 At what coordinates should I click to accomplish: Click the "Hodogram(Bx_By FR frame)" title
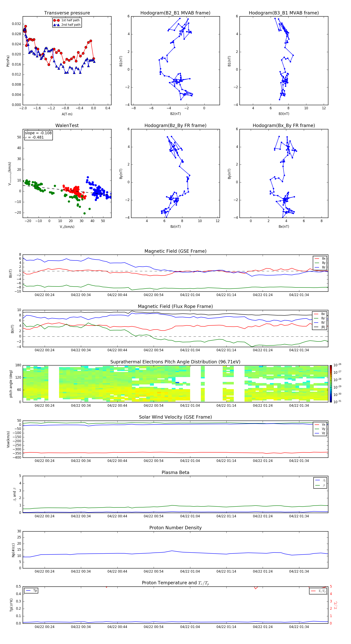coord(284,125)
